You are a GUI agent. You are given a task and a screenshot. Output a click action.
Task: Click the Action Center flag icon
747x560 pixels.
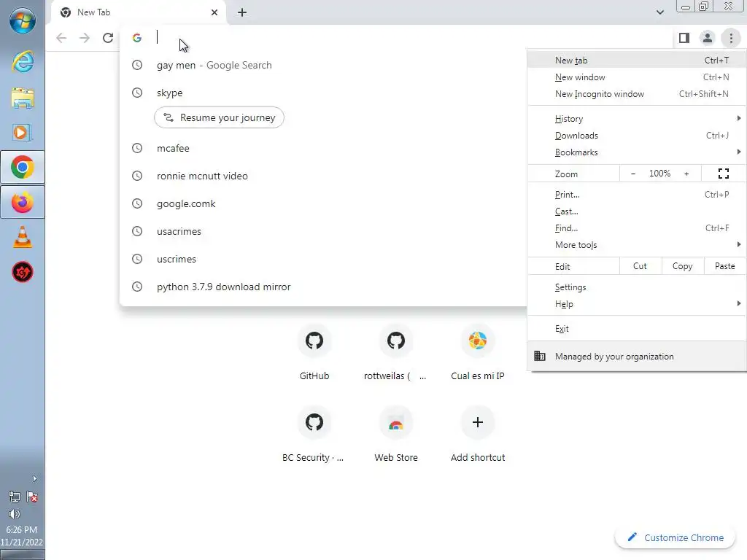tap(32, 497)
